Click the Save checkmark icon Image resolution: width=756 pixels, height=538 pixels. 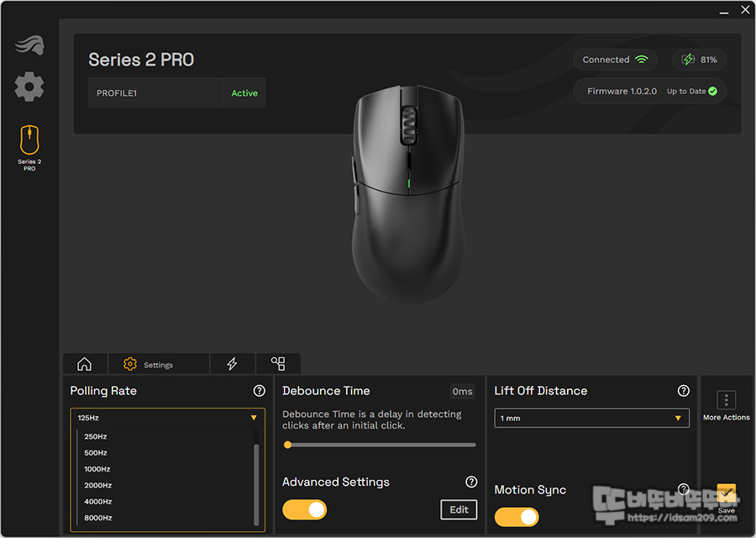(726, 493)
